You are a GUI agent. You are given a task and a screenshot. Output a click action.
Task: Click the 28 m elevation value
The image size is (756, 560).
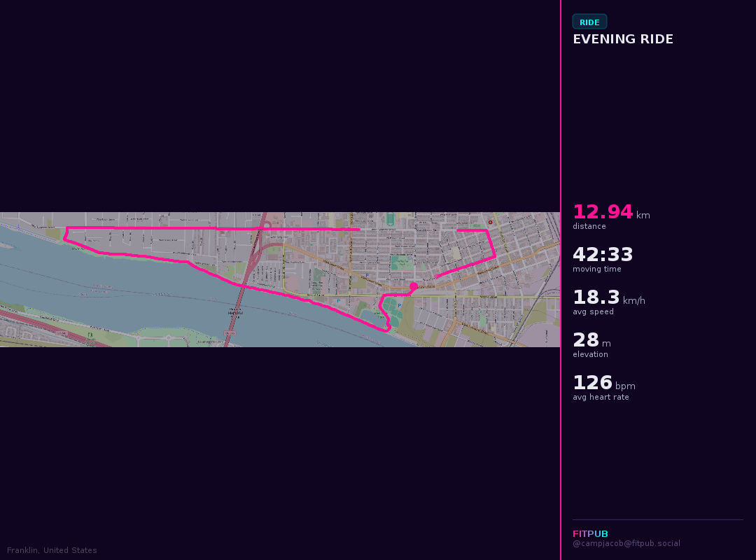tap(591, 340)
